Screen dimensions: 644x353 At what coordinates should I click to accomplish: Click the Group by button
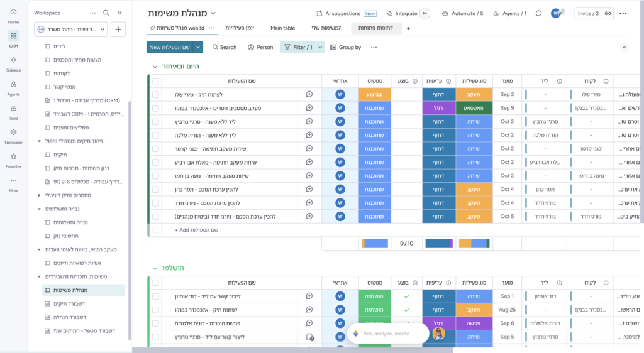pyautogui.click(x=345, y=47)
